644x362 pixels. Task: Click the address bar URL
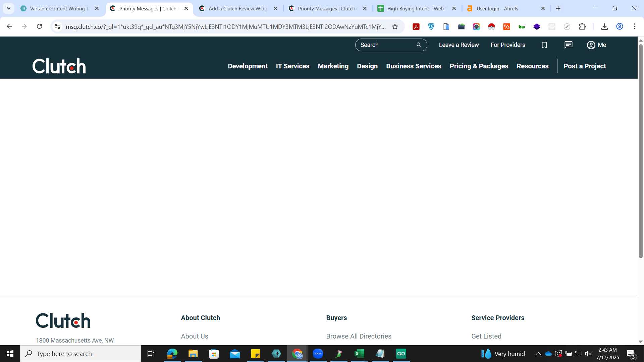coord(225,26)
